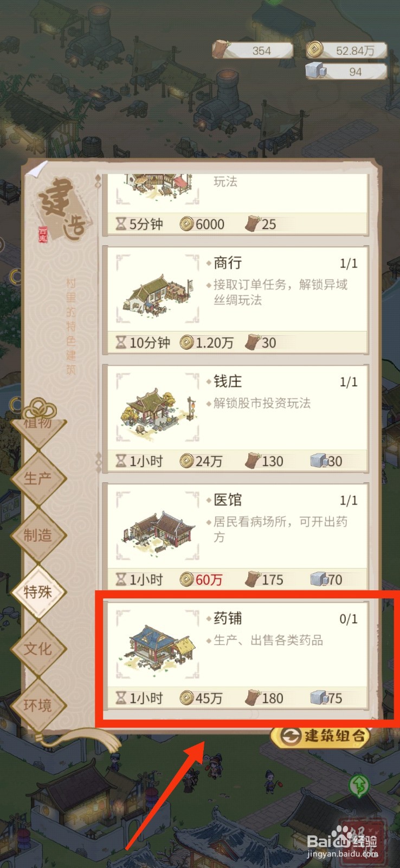Tap the 药铺 title text

[x=228, y=618]
